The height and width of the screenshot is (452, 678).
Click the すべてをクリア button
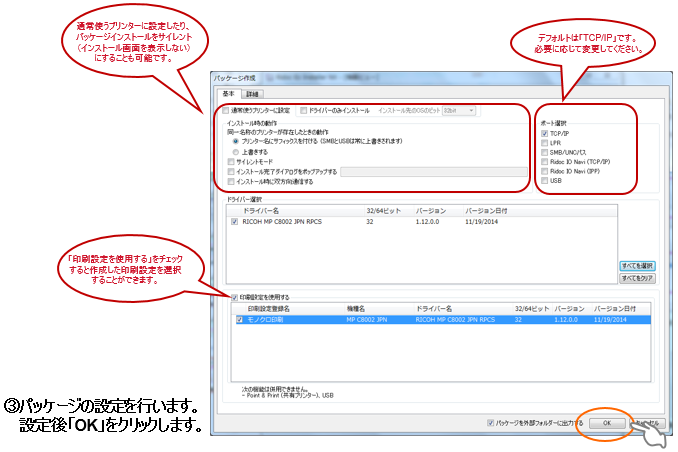pos(636,278)
